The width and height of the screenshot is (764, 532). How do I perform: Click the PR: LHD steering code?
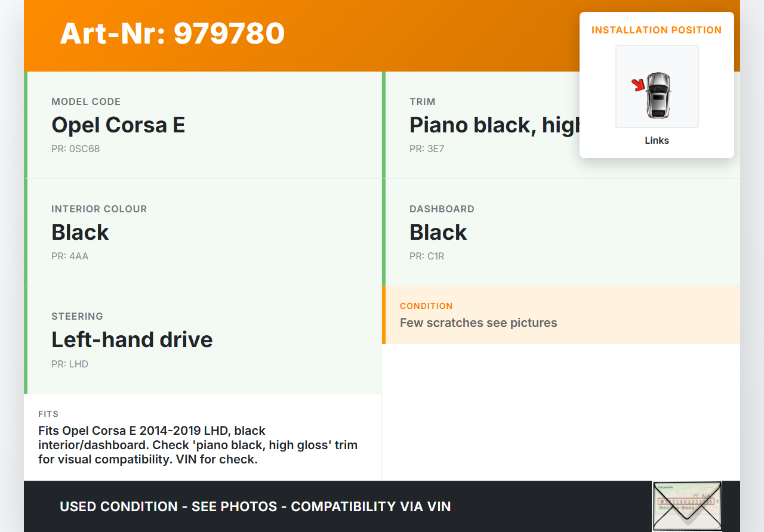click(x=70, y=364)
